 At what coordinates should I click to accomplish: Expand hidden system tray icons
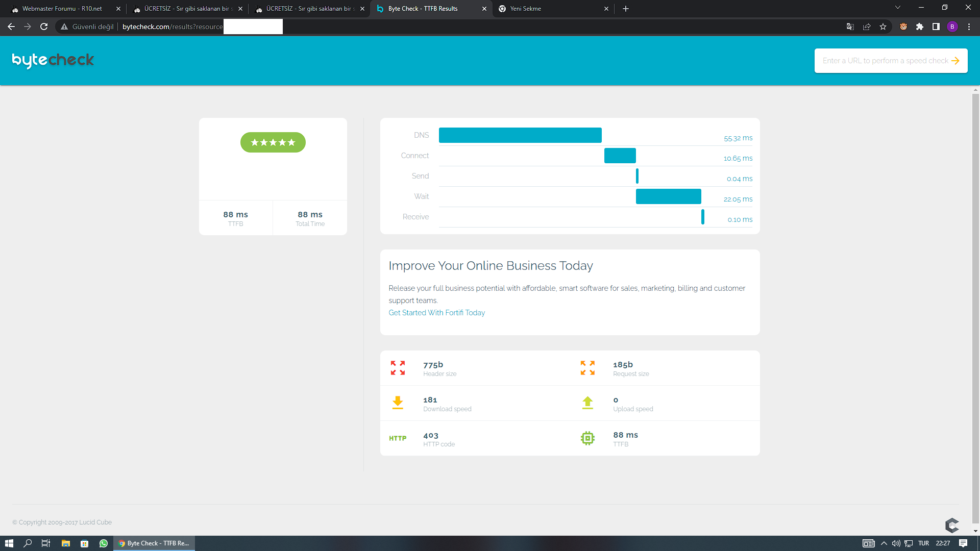coord(884,543)
